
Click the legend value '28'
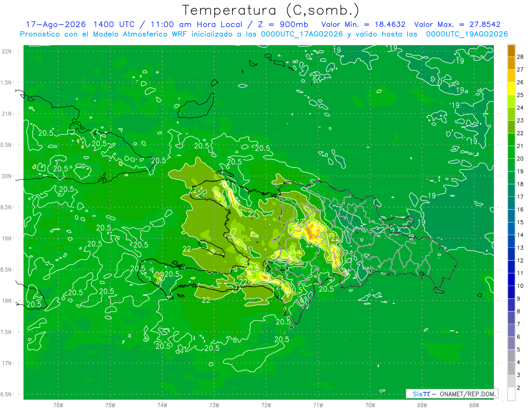click(x=520, y=57)
